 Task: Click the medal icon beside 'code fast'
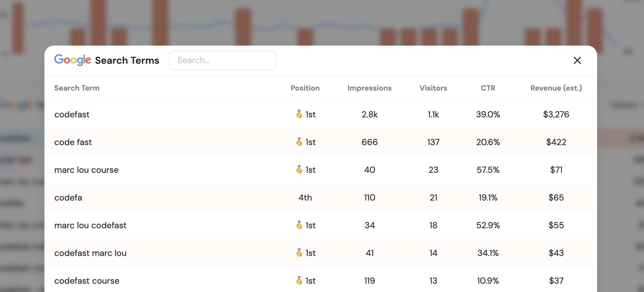point(299,142)
